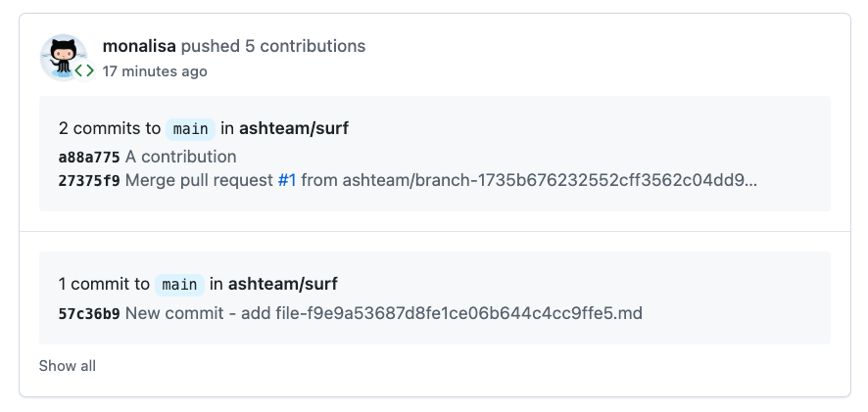Image resolution: width=868 pixels, height=412 pixels.
Task: Open commit hash 57c36b9
Action: coord(89,314)
